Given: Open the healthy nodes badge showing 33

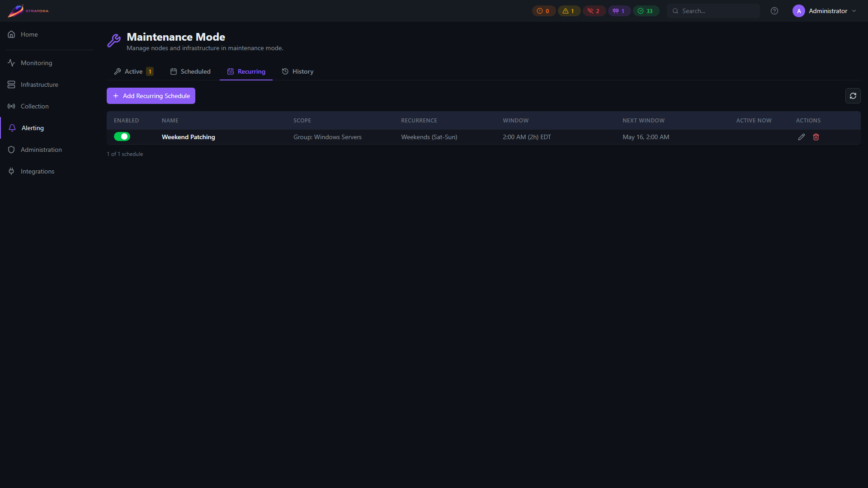Looking at the screenshot, I should (x=646, y=11).
